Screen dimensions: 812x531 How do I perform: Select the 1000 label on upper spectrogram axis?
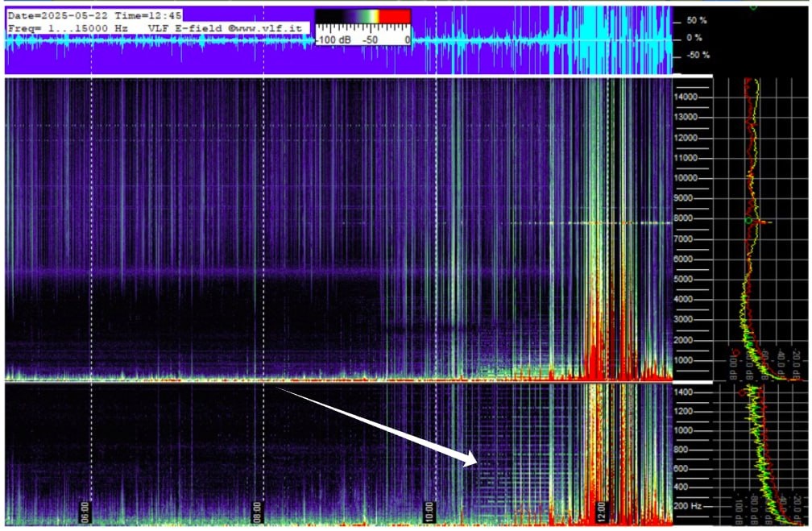684,360
